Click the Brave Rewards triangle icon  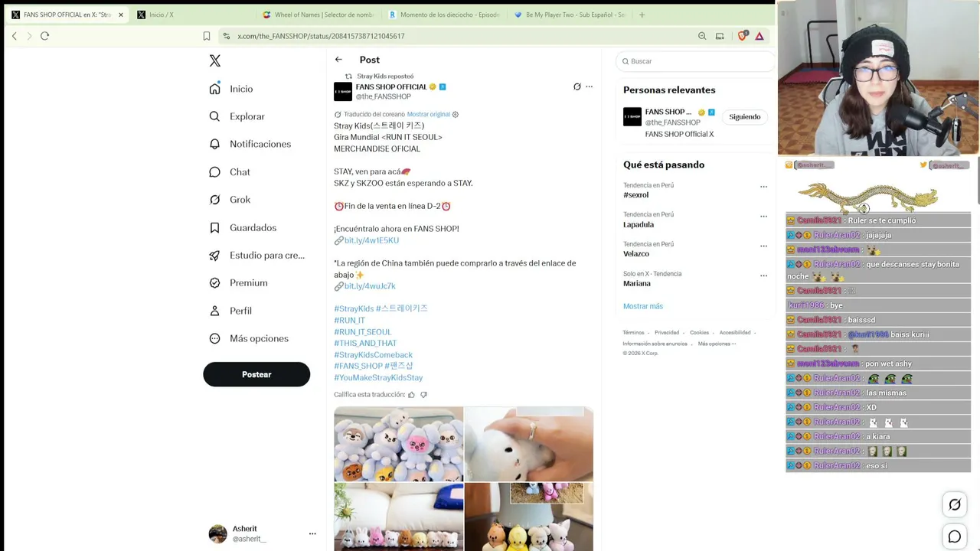tap(759, 36)
